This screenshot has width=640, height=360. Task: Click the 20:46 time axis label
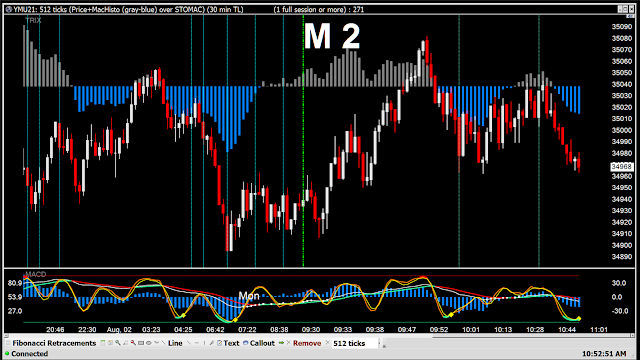pos(55,329)
